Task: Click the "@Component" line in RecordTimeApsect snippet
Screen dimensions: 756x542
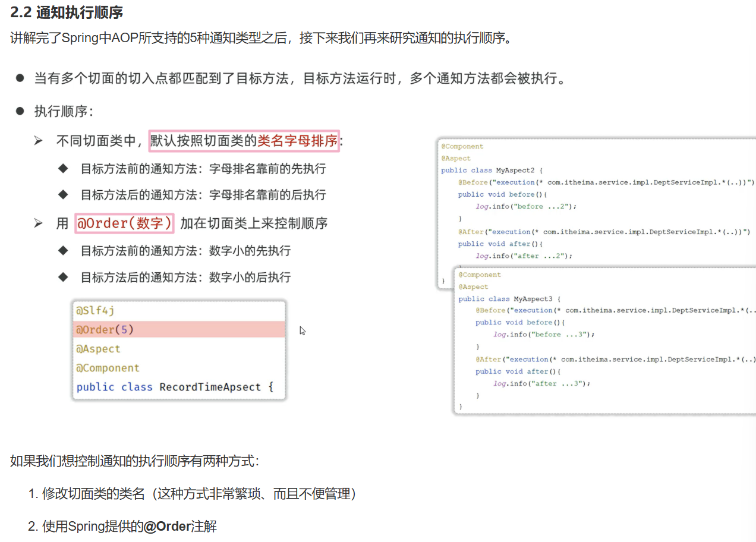Action: (108, 368)
